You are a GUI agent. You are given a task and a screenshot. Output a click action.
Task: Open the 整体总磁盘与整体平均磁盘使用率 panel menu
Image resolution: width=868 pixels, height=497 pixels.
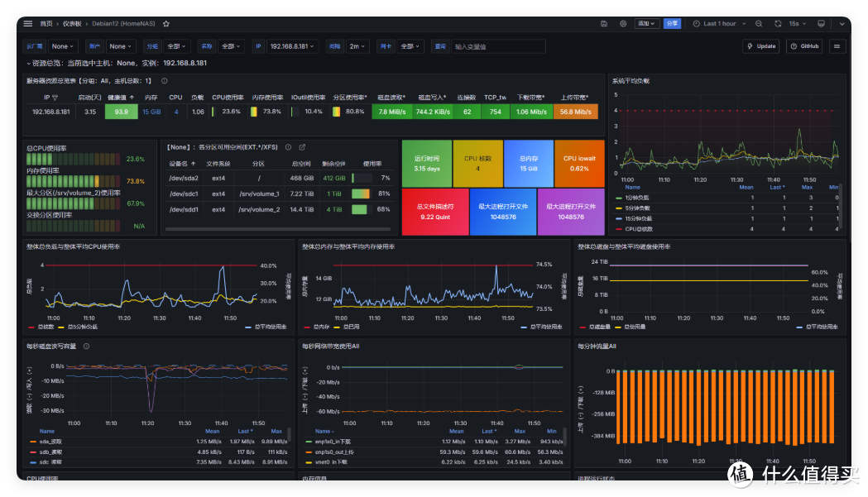(x=624, y=246)
